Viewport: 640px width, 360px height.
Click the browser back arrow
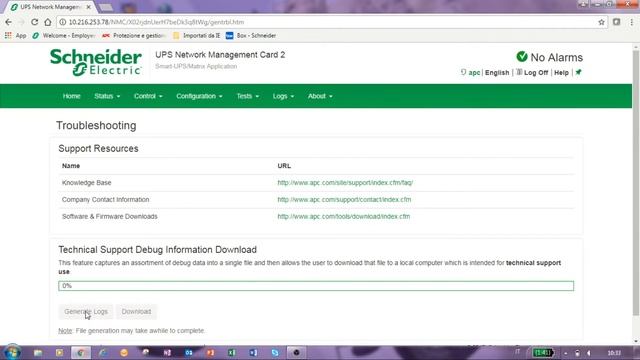click(9, 22)
